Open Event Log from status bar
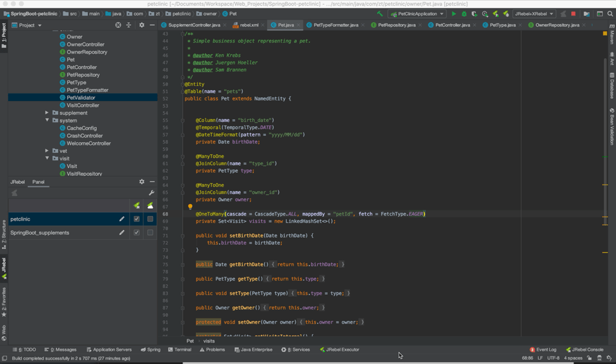 point(543,349)
